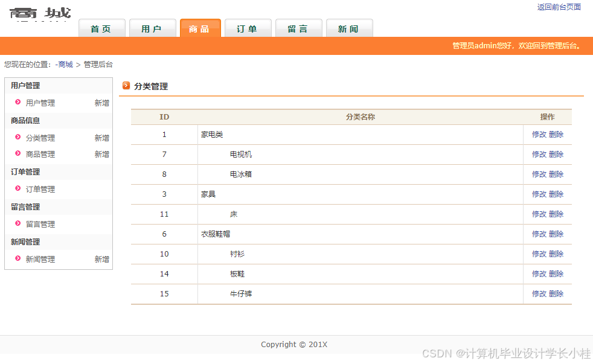Open 分类管理 link in sidebar
The height and width of the screenshot is (364, 593).
tap(40, 138)
